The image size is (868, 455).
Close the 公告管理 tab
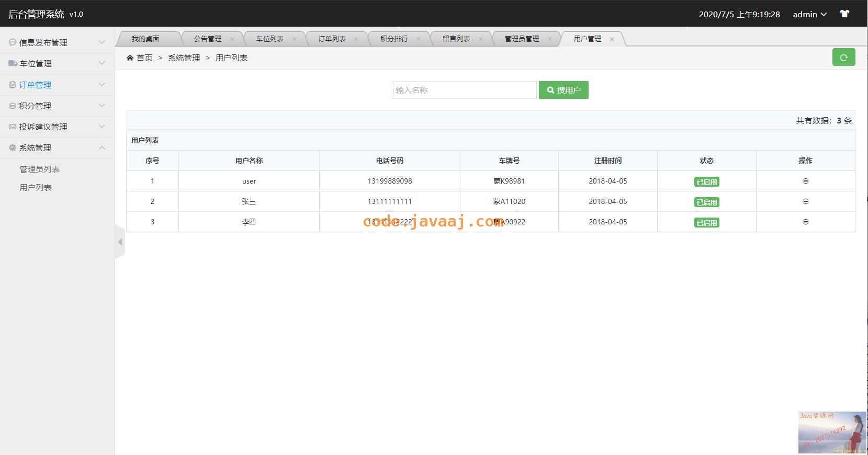pos(232,39)
